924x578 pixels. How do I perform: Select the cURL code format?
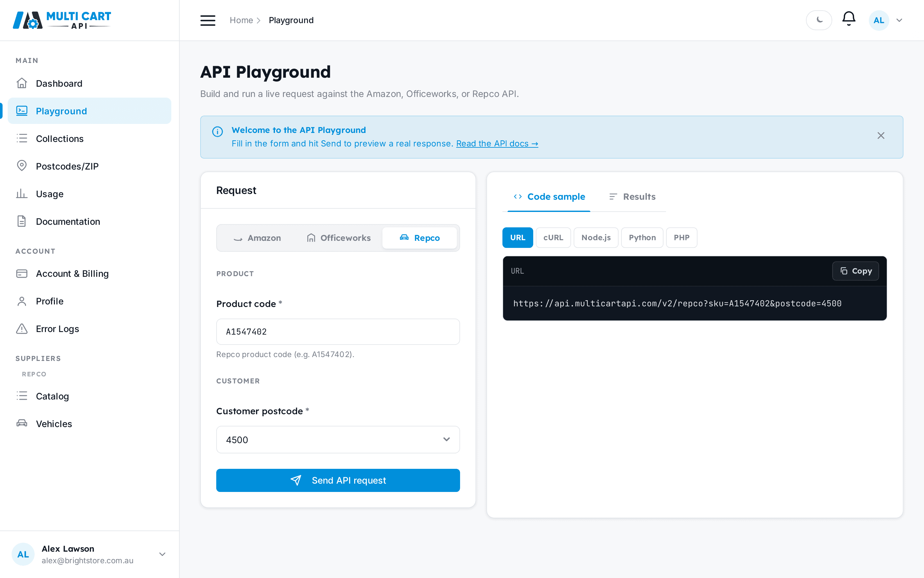pos(553,237)
